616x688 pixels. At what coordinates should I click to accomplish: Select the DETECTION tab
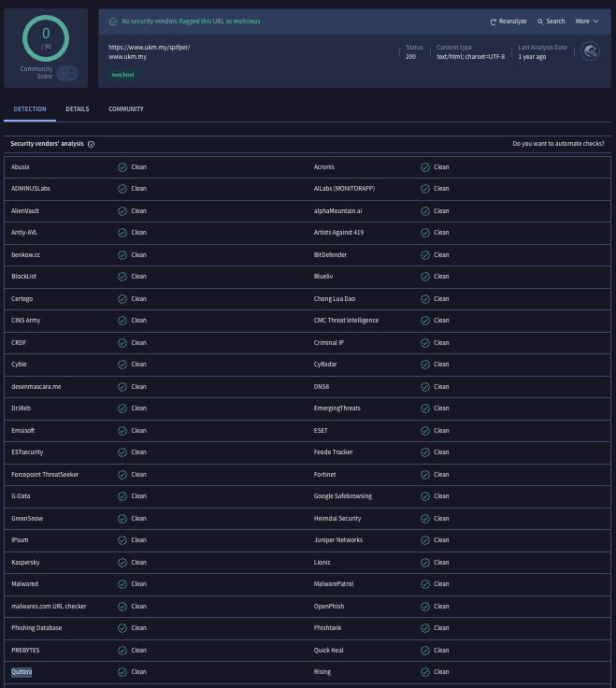click(30, 108)
